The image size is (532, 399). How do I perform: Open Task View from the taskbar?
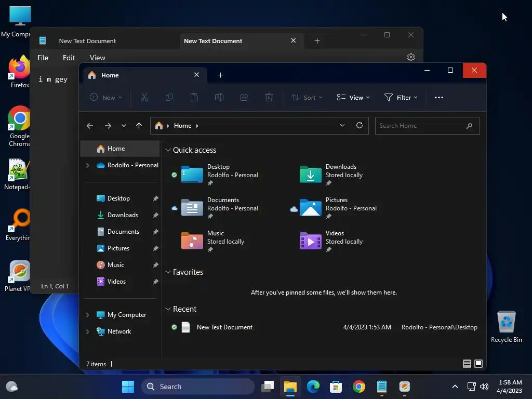268,387
